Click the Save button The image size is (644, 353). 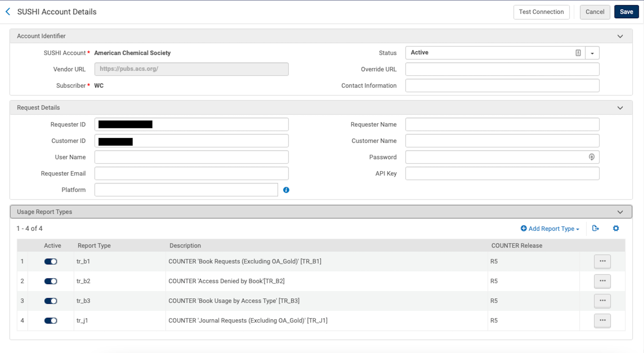coord(626,12)
